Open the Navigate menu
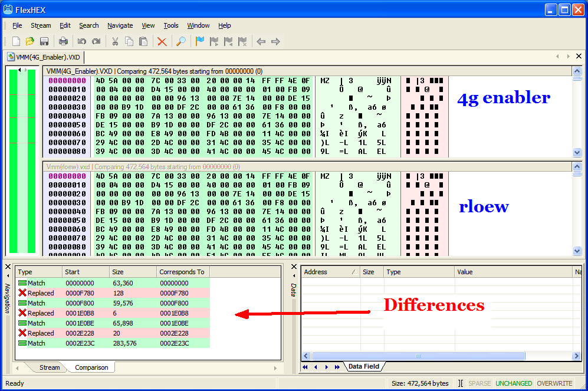Screen dimensions: 588x391 tap(120, 25)
